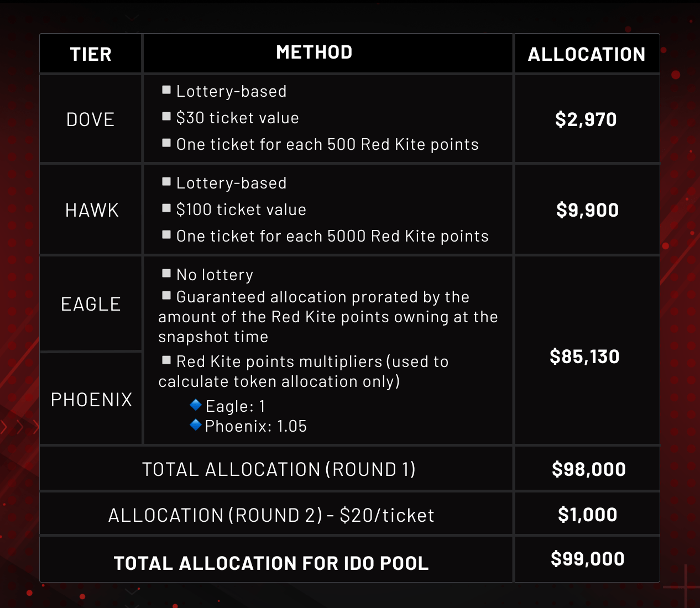Click the bullet beside Red Kite points multipliers
Viewport: 700px width, 608px height.
coord(166,360)
